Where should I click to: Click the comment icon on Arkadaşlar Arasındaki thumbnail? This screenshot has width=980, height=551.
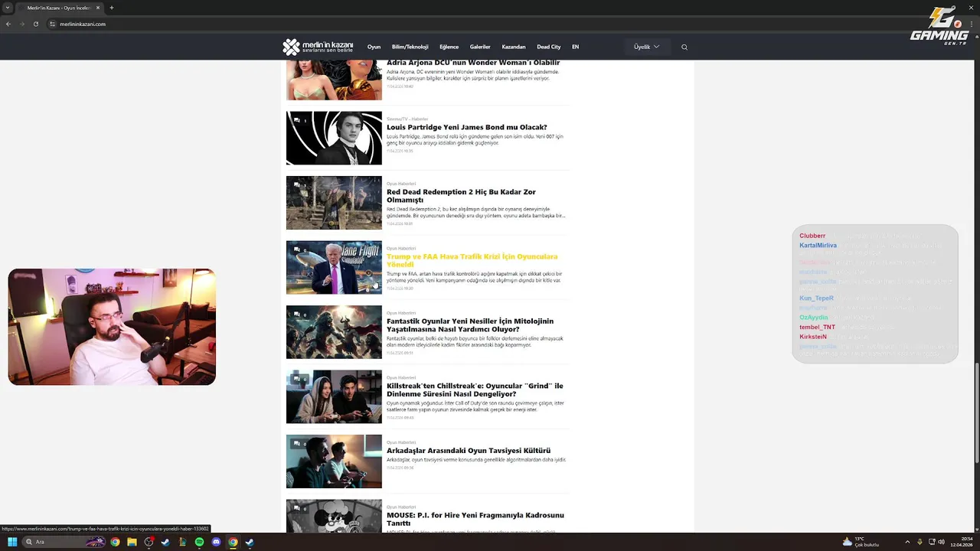tap(299, 444)
